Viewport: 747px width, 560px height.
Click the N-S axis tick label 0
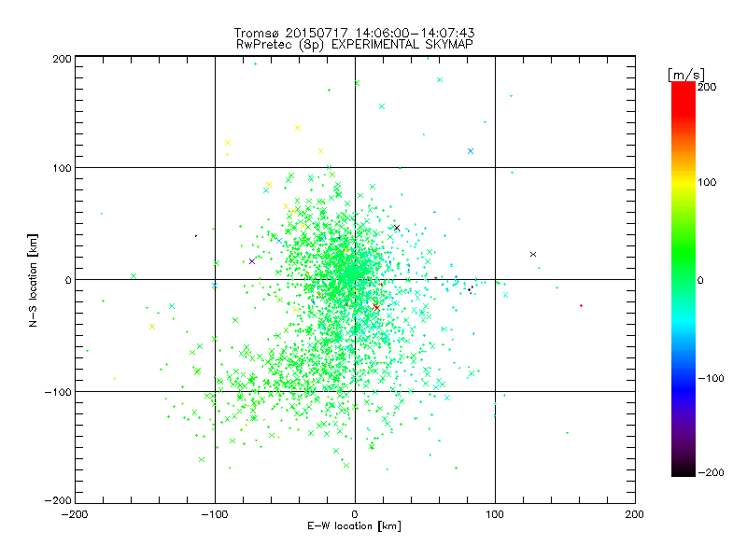[68, 280]
